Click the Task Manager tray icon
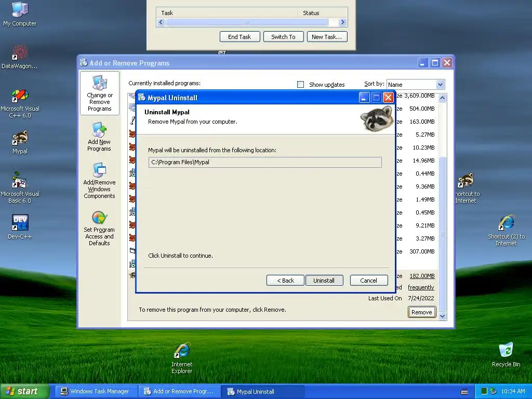Screen dimensions: 532x399 pyautogui.click(x=484, y=391)
